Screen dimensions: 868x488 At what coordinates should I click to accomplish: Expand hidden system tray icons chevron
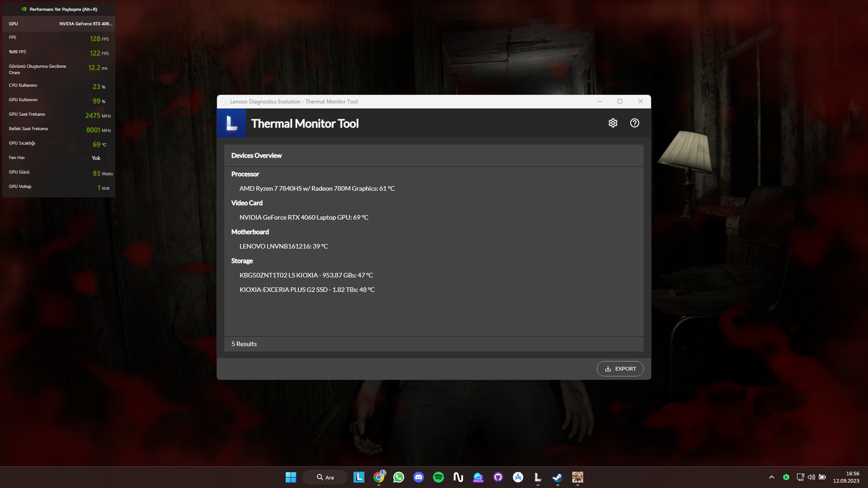tap(771, 477)
